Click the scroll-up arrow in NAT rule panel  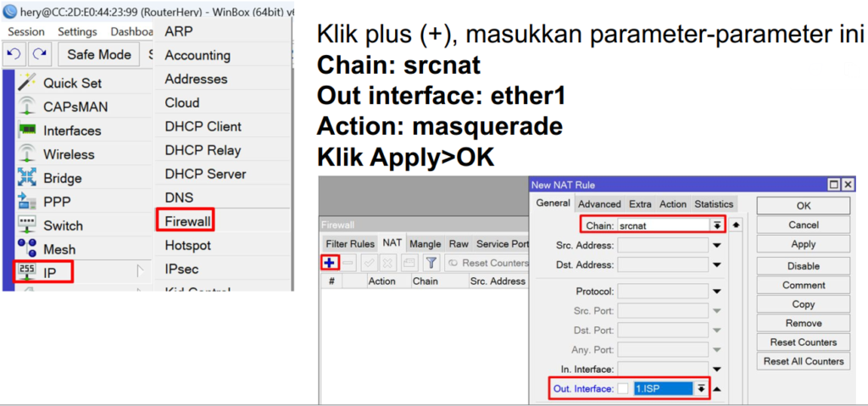(735, 225)
